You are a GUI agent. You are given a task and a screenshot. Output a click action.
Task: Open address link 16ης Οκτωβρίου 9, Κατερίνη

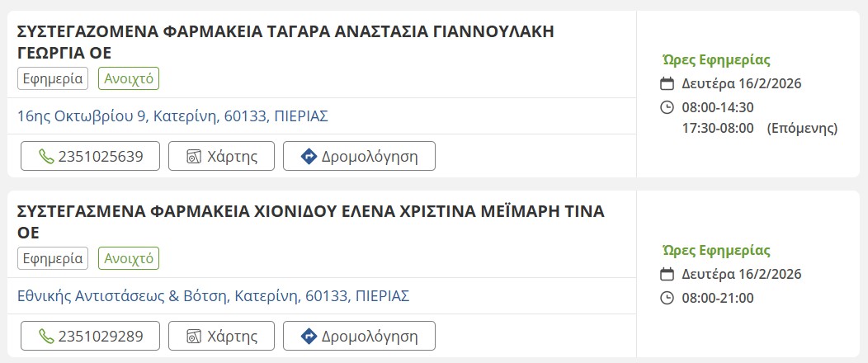click(172, 115)
